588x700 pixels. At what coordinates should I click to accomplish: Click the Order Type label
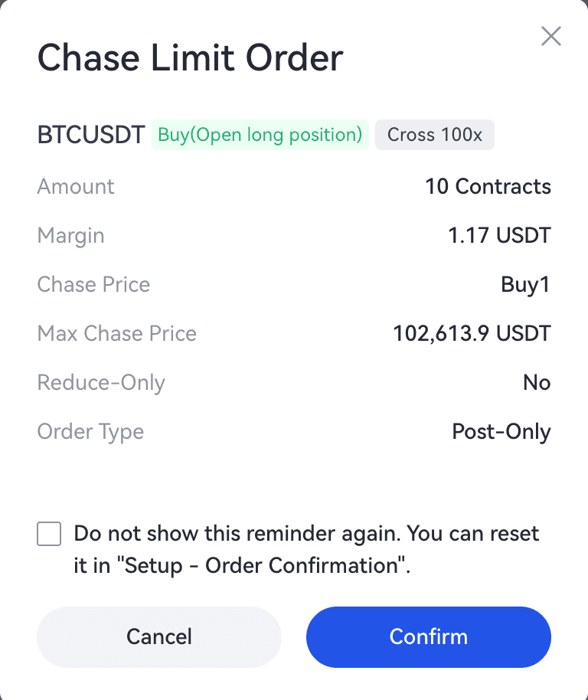pos(90,431)
